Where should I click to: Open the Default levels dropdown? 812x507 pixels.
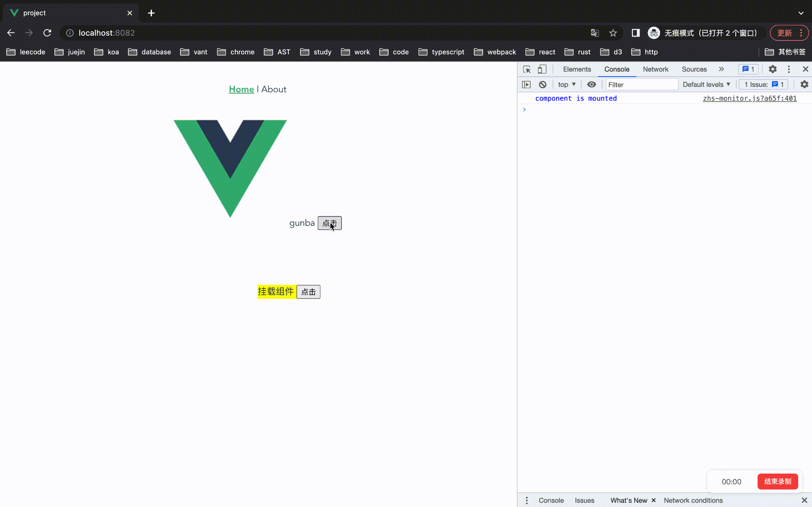[x=706, y=84]
